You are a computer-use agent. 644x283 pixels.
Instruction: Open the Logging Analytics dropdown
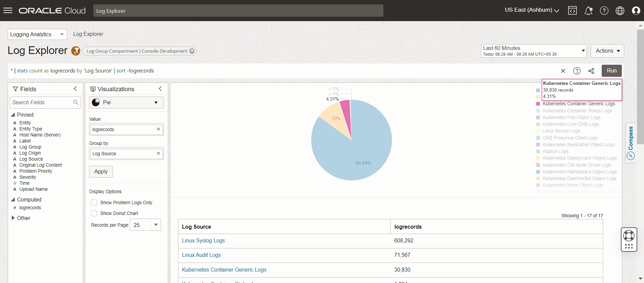pos(37,34)
